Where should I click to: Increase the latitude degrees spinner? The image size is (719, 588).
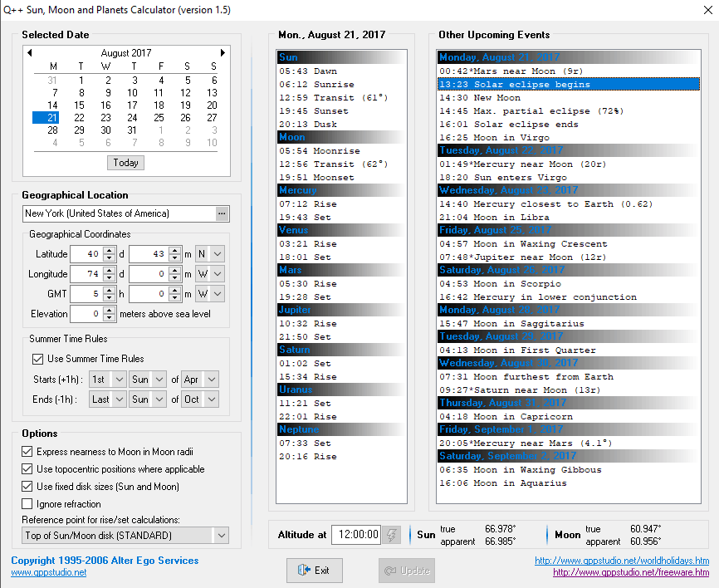click(109, 251)
